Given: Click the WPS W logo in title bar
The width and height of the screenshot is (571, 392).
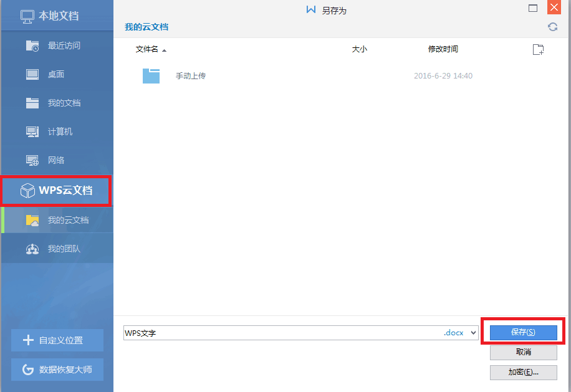Looking at the screenshot, I should [311, 9].
